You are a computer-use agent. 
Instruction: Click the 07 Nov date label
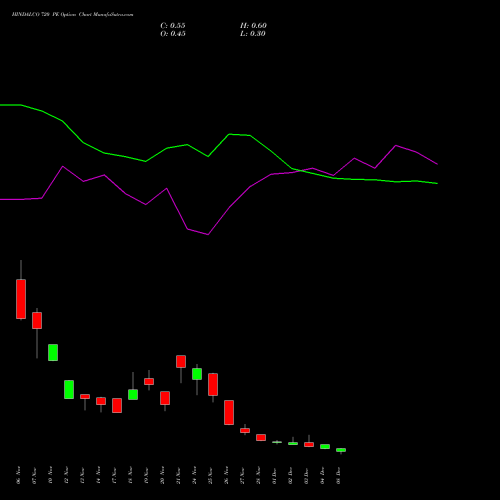(34, 475)
